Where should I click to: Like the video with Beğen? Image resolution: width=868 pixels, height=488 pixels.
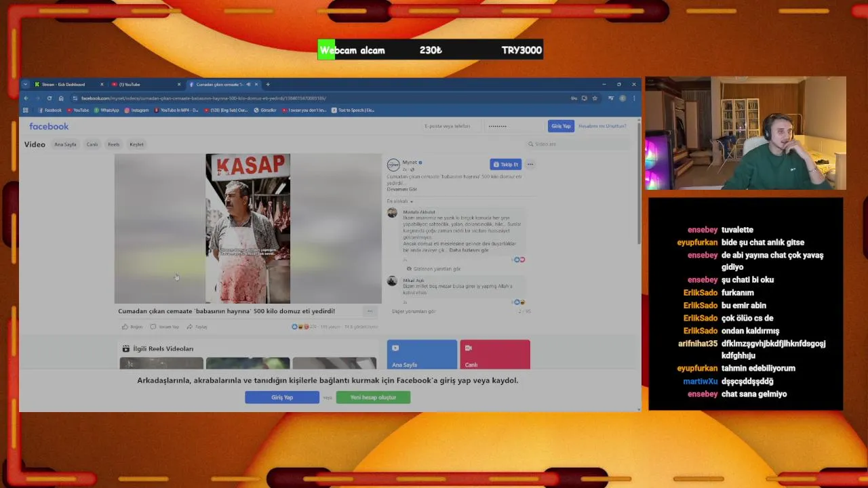(132, 327)
